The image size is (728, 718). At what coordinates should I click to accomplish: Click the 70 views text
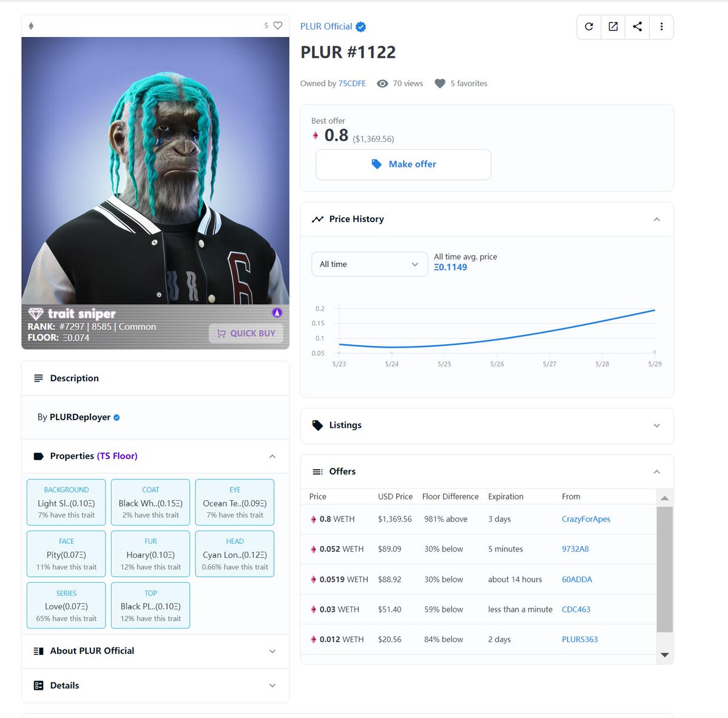point(408,84)
